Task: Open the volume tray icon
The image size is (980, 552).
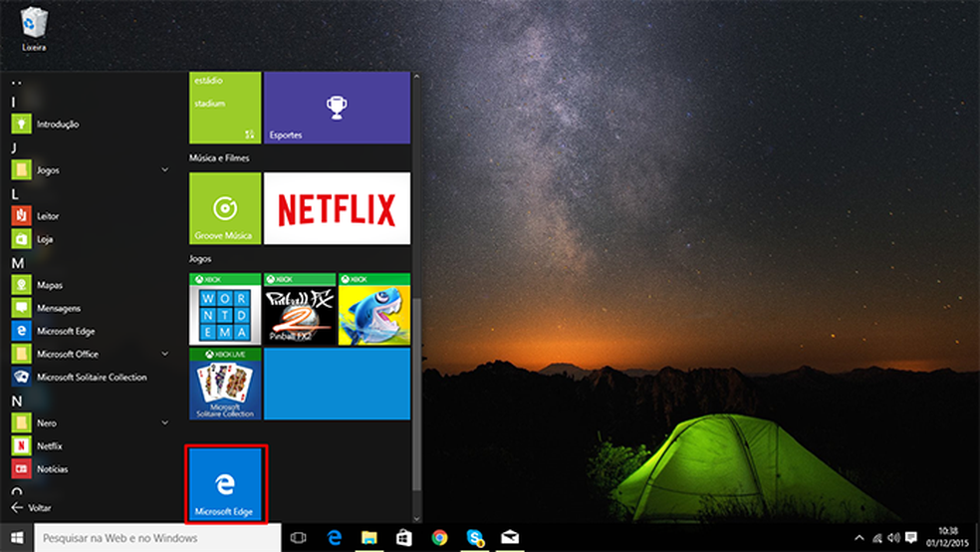Action: [893, 538]
